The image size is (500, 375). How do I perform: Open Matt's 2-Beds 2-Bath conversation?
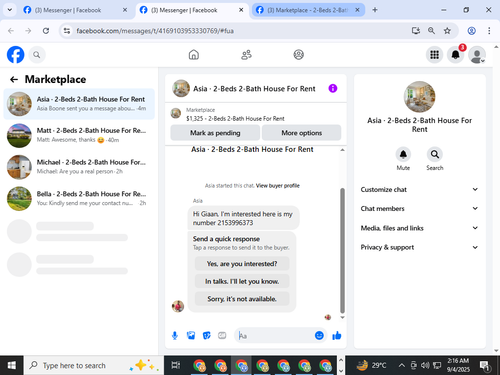[x=79, y=135]
